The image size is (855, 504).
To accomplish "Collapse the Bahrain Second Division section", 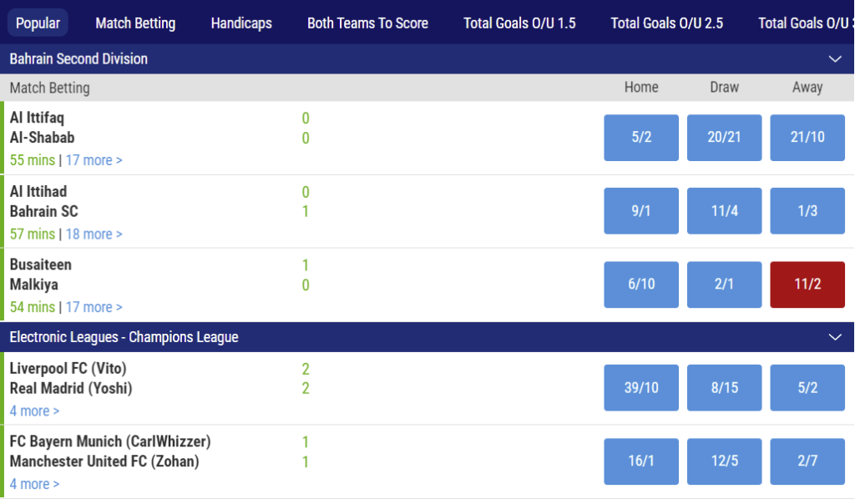I will pos(834,59).
